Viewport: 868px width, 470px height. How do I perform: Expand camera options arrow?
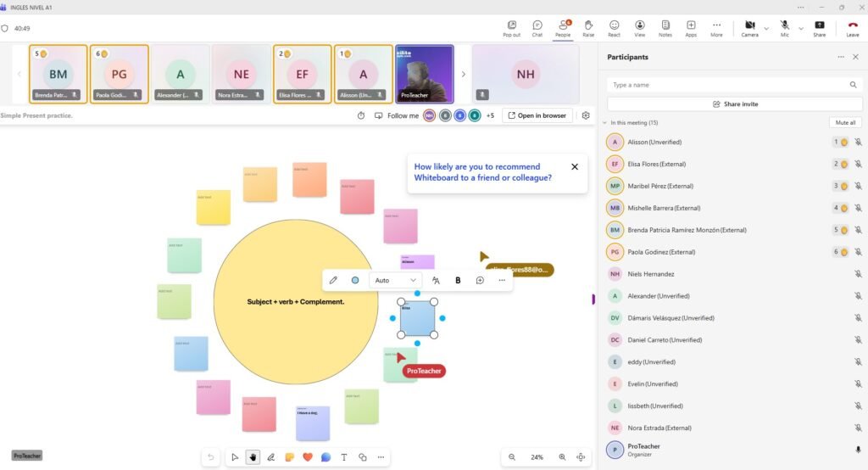(x=766, y=28)
